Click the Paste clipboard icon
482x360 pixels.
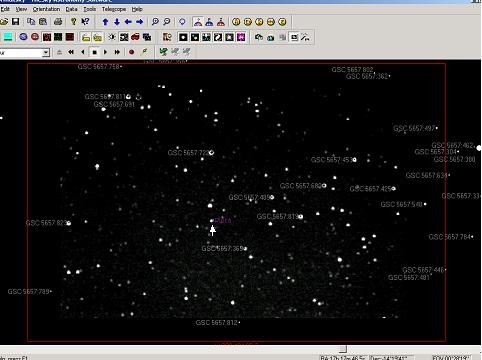[43, 22]
